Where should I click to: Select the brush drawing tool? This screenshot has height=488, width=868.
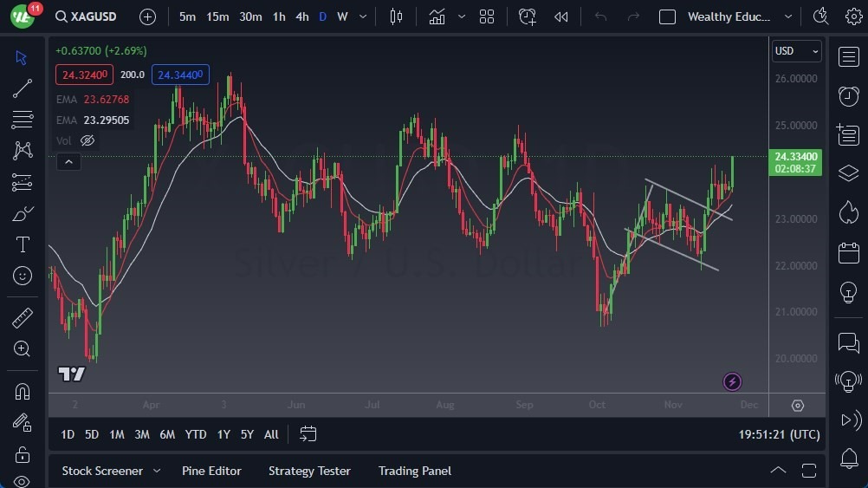click(23, 213)
